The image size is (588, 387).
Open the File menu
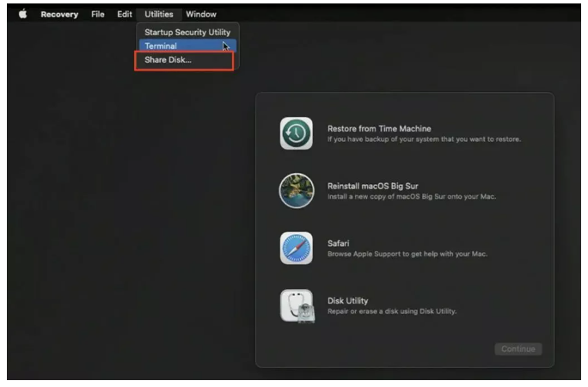pos(98,14)
